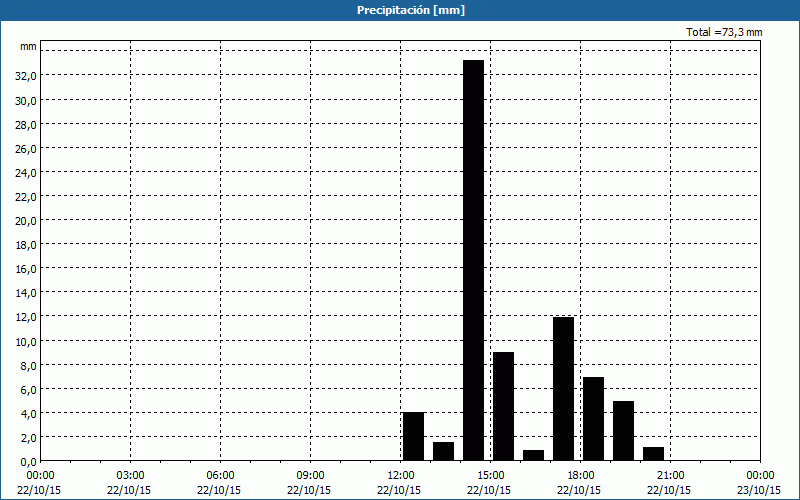Click the "03:00" time axis label
Viewport: 800px width, 500px height.
[130, 476]
